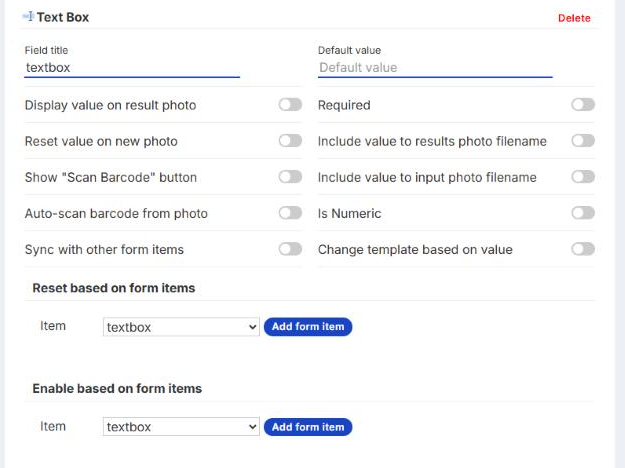Screen dimensions: 625x468
Task: Toggle Include value to input photo filename
Action: pos(583,177)
